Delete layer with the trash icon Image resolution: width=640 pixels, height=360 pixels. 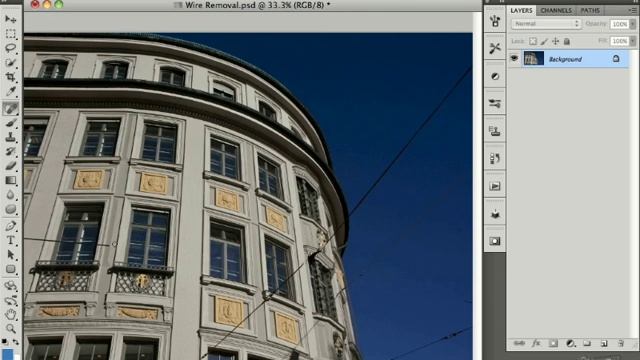click(x=621, y=344)
